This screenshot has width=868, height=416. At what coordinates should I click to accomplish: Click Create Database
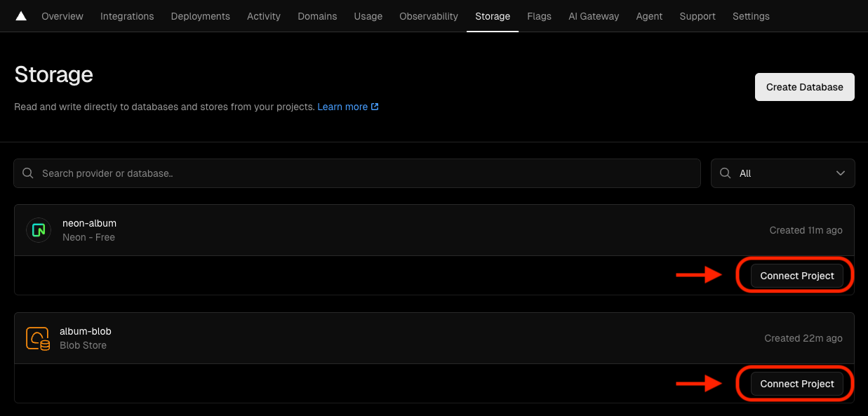coord(804,86)
